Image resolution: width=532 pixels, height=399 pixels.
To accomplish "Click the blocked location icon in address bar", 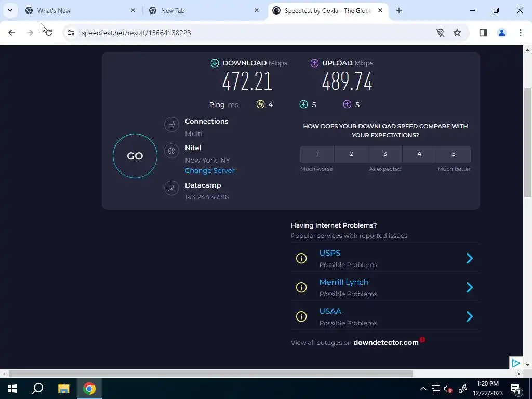I will [440, 33].
